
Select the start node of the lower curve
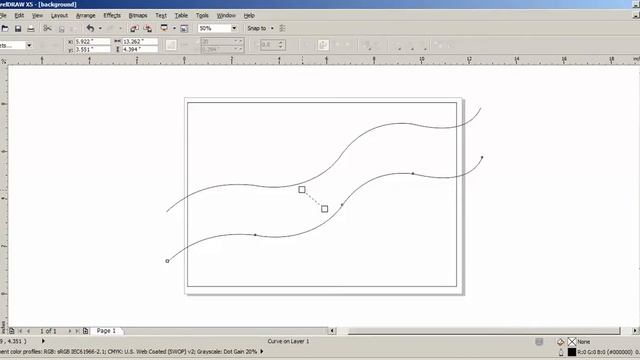(167, 261)
